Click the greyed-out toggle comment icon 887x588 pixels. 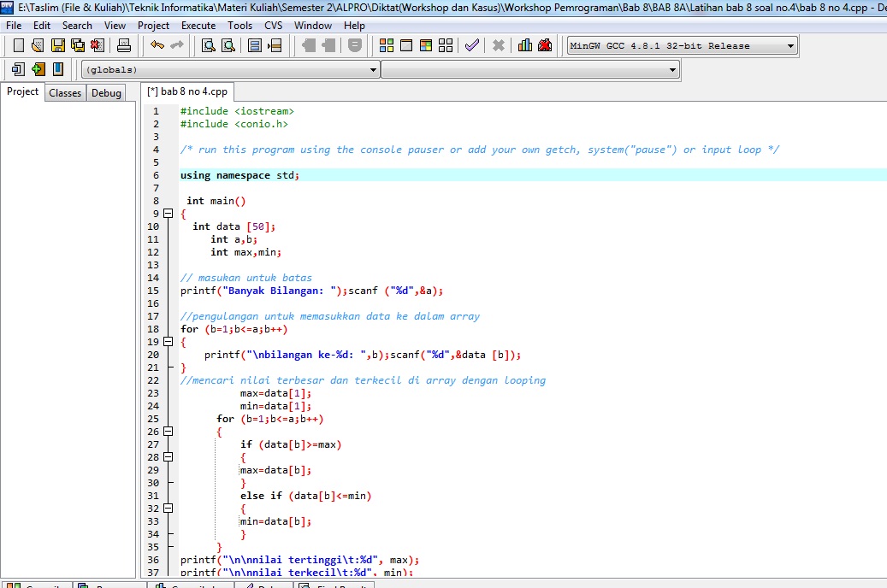(x=355, y=45)
